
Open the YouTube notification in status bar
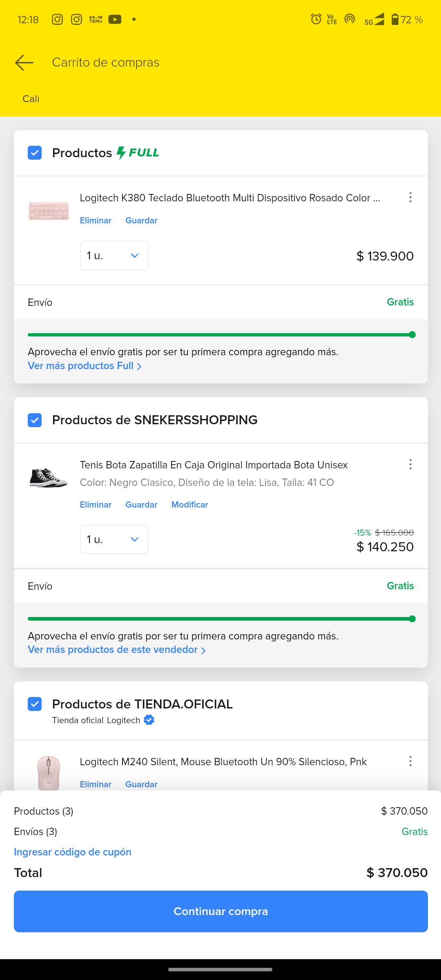[115, 20]
